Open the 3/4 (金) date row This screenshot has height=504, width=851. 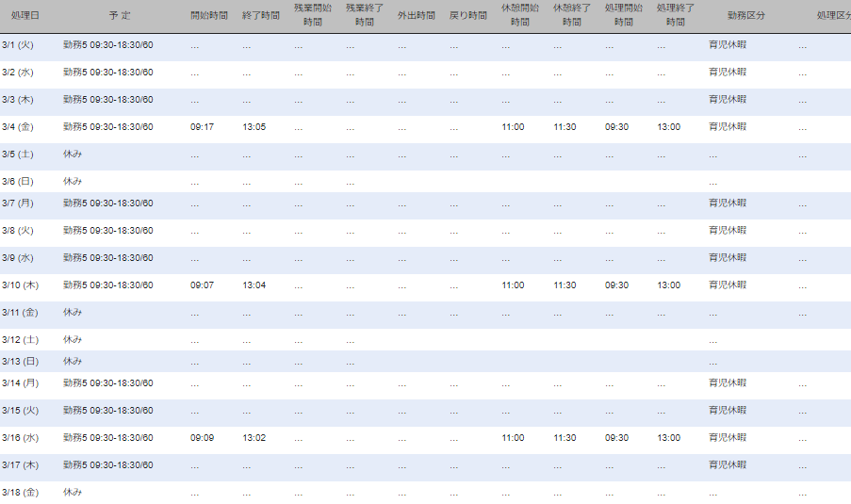pyautogui.click(x=18, y=127)
